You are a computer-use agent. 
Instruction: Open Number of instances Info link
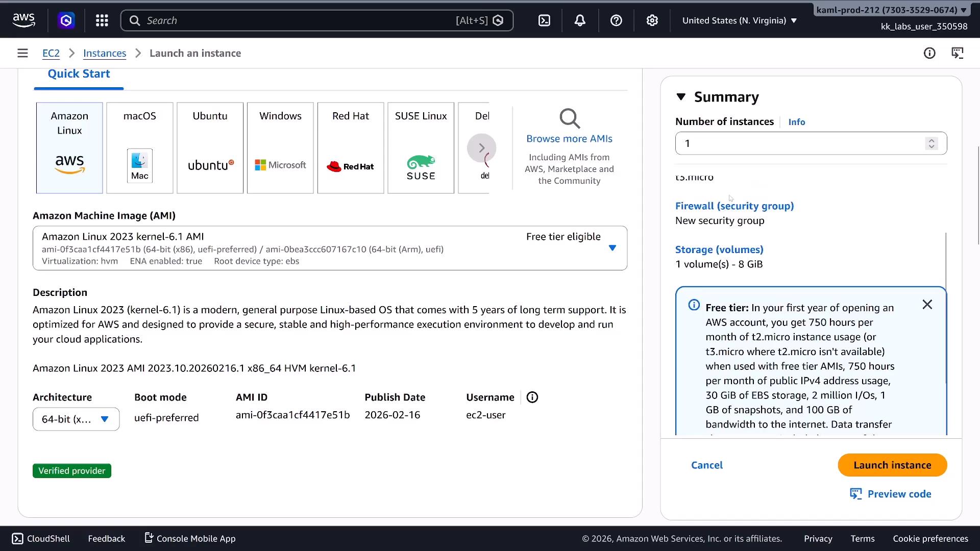point(796,122)
